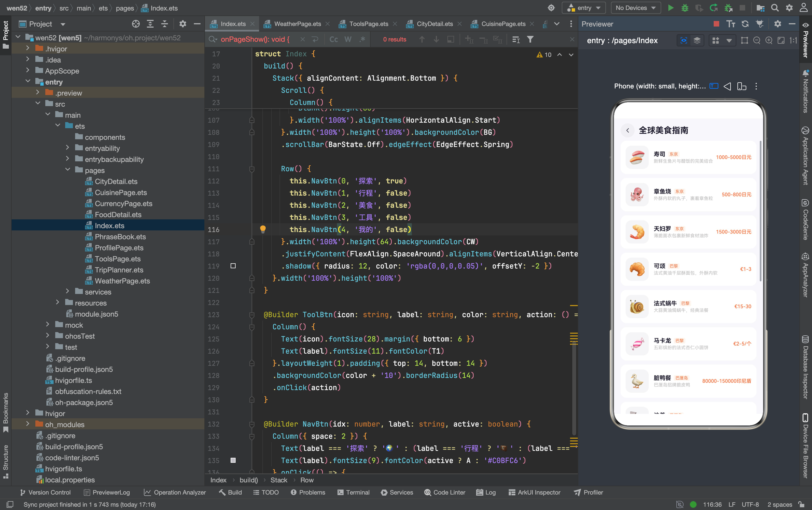The width and height of the screenshot is (812, 510).
Task: Open the Code Linter panel
Action: coord(444,493)
